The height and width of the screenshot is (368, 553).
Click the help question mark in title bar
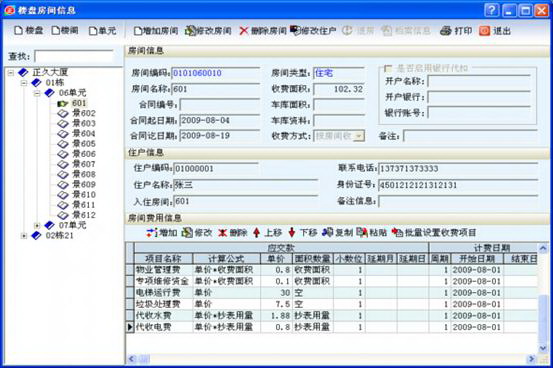(492, 10)
